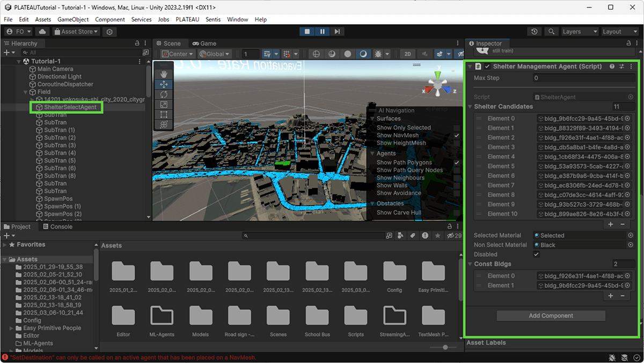This screenshot has height=363, width=644.
Task: Remove element from Const Bldgs list
Action: [623, 296]
